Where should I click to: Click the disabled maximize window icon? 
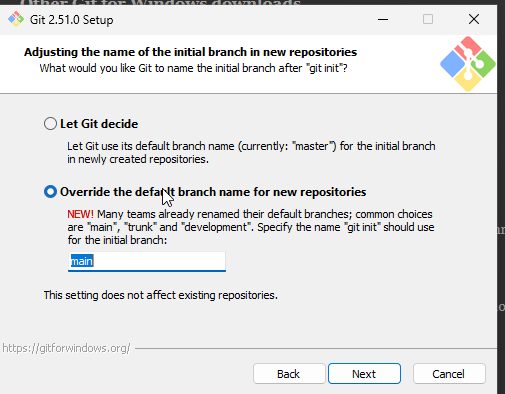[x=428, y=19]
